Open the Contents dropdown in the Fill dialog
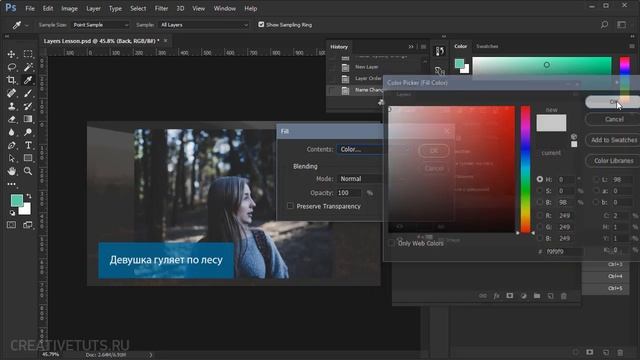 coord(360,149)
